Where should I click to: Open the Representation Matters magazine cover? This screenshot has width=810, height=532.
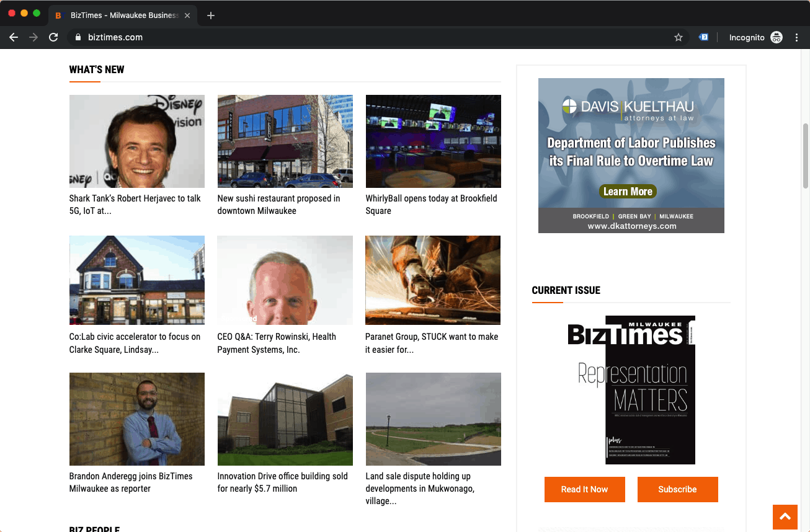point(631,390)
